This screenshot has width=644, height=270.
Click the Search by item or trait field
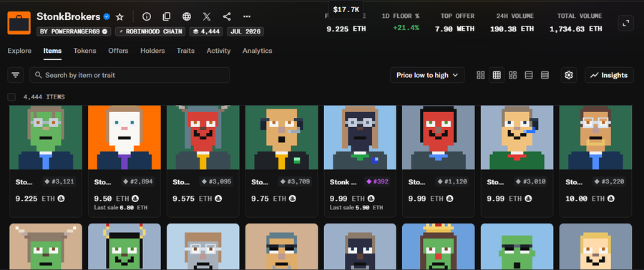(130, 75)
